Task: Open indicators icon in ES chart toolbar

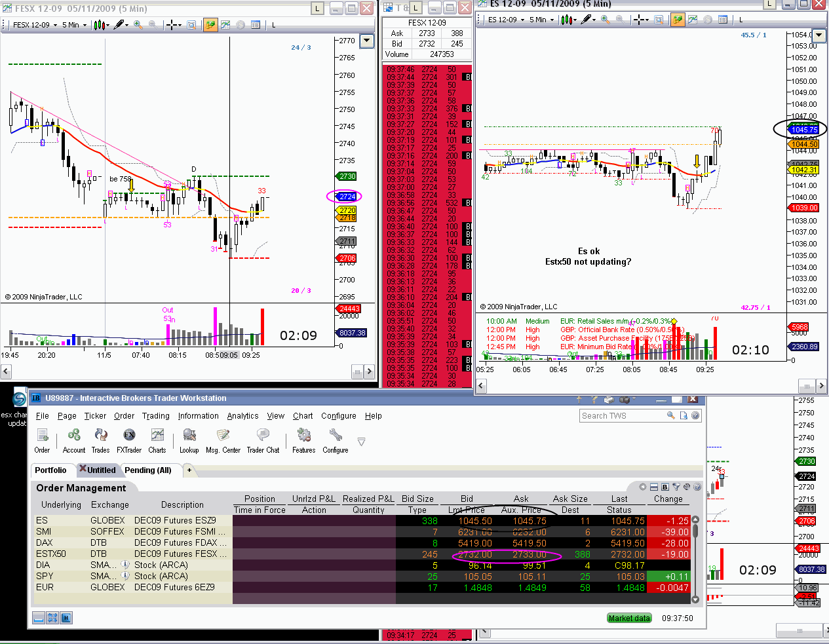Action: pos(693,20)
